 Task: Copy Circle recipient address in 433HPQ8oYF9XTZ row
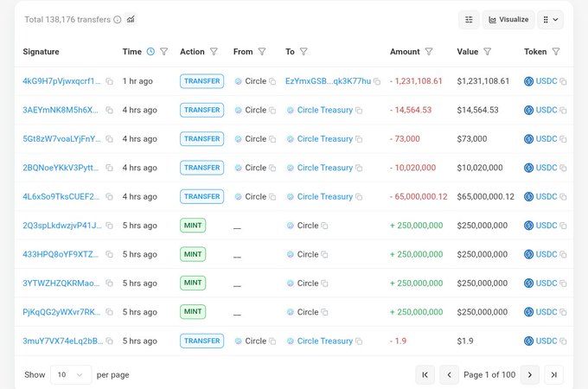coord(324,254)
